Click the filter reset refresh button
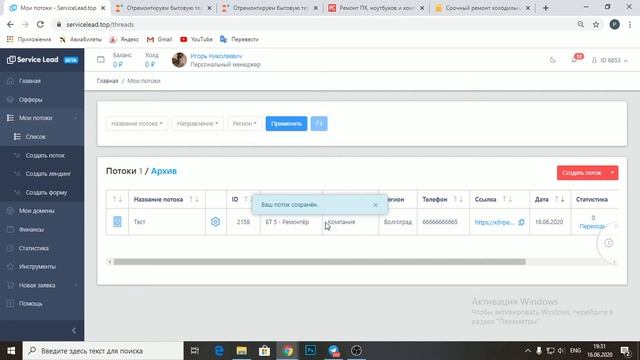 [x=319, y=123]
